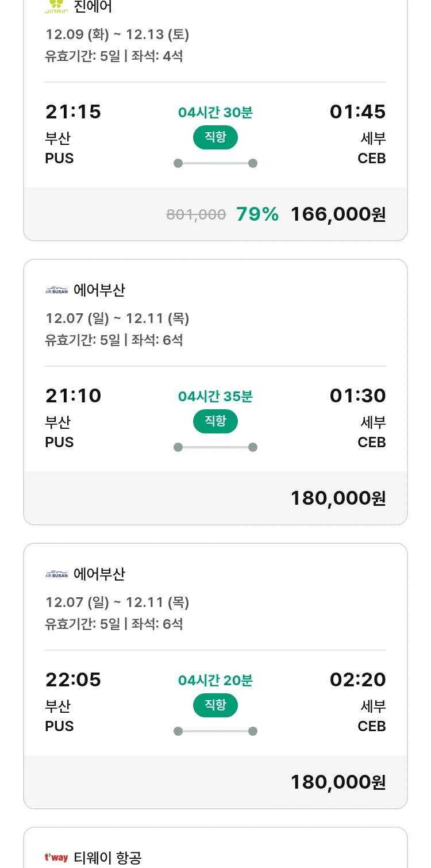Select 180,000원 fare for the 22:05 flight
The height and width of the screenshot is (868, 431).
click(x=338, y=782)
